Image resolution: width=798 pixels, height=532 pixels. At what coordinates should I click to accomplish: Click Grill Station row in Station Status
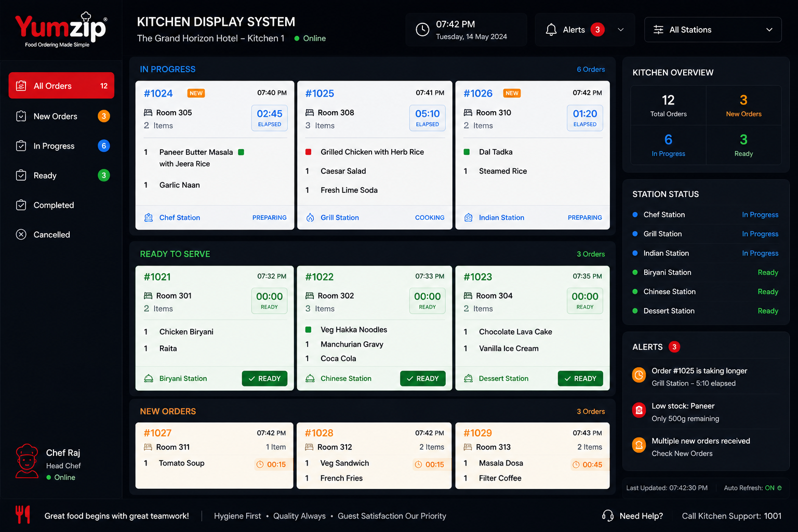(x=706, y=234)
